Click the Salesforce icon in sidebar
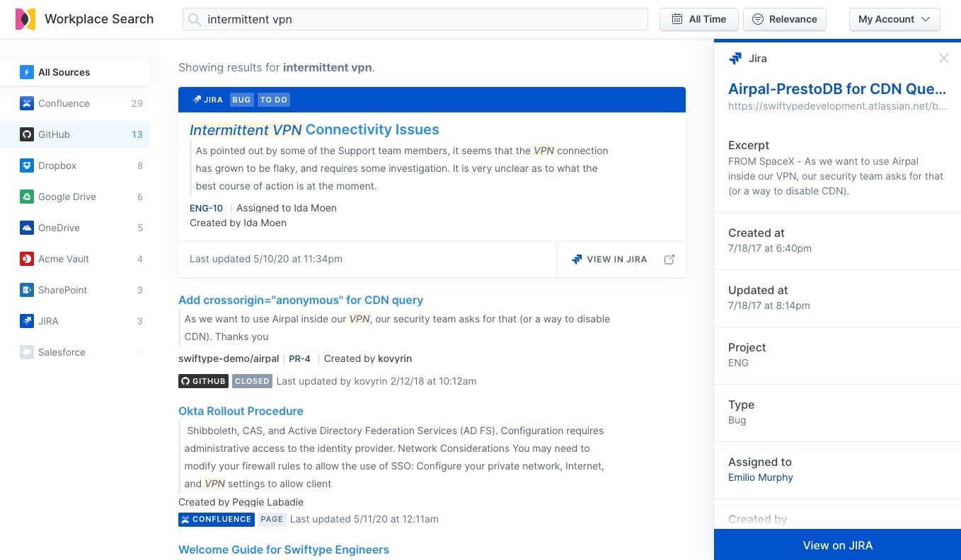The image size is (961, 560). [x=26, y=352]
